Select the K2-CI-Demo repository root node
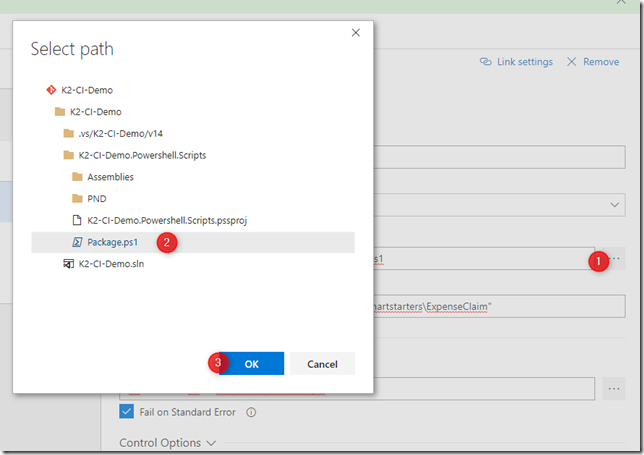Image resolution: width=644 pixels, height=455 pixels. pos(87,90)
